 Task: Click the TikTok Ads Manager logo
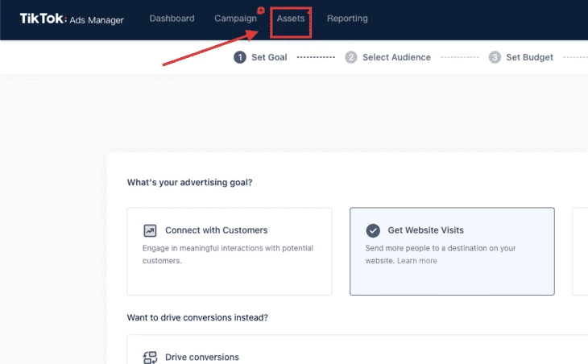72,19
